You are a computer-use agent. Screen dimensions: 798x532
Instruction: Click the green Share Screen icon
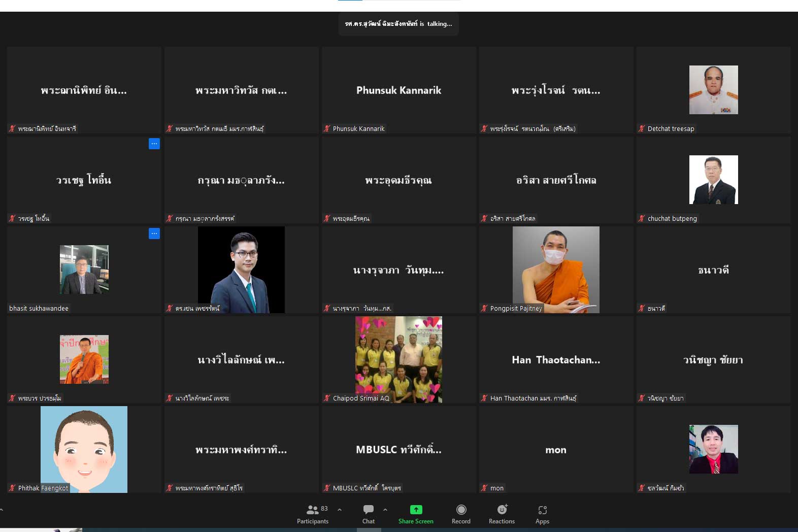(416, 510)
